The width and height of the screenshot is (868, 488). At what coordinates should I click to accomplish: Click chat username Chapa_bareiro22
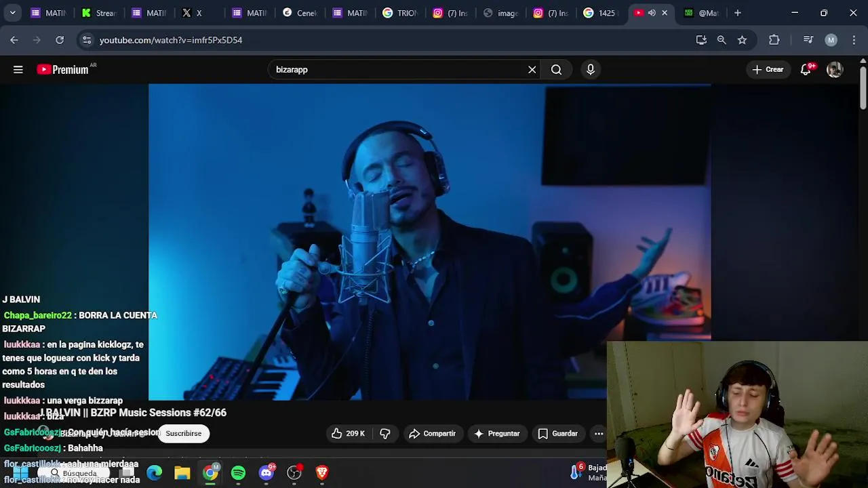(x=37, y=315)
